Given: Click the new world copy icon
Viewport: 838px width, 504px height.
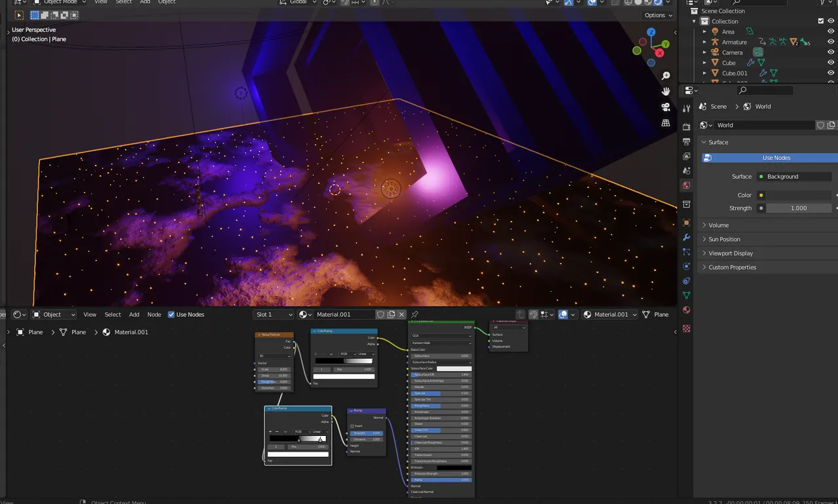Looking at the screenshot, I should click(x=831, y=125).
